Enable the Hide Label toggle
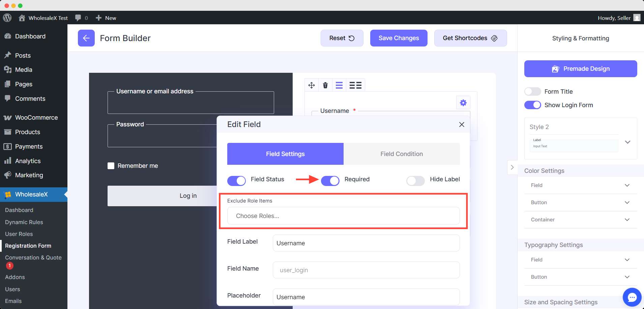The width and height of the screenshot is (644, 309). pos(415,181)
